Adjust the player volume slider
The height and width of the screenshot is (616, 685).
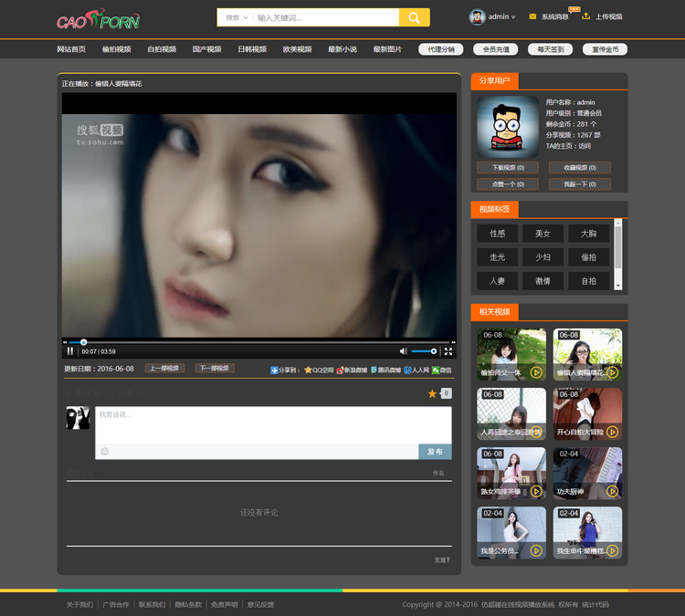[x=424, y=351]
